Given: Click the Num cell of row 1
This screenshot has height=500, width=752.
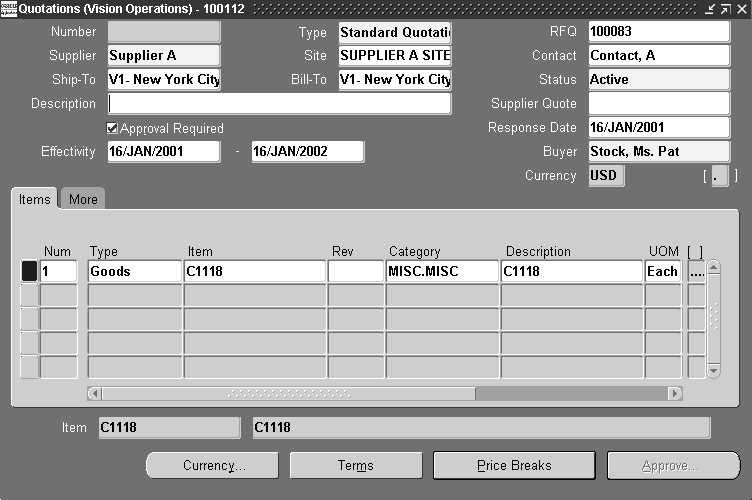Looking at the screenshot, I should (x=59, y=271).
